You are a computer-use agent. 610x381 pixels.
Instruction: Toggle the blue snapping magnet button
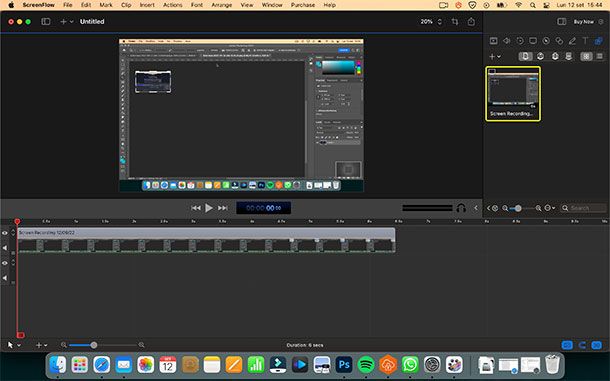(x=582, y=345)
